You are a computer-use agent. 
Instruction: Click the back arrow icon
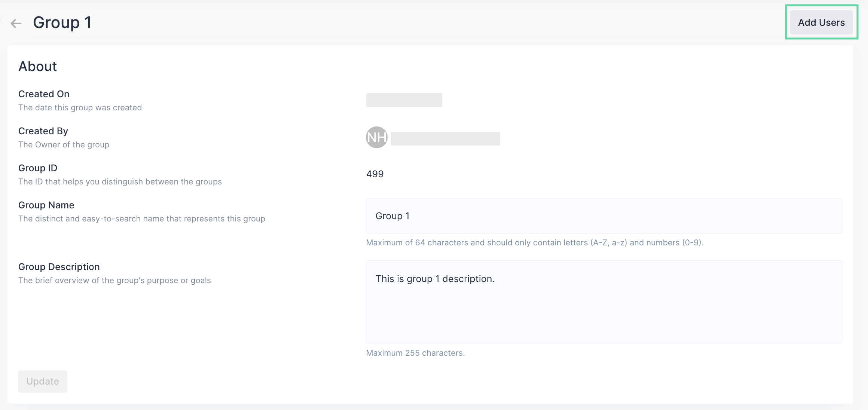[16, 23]
